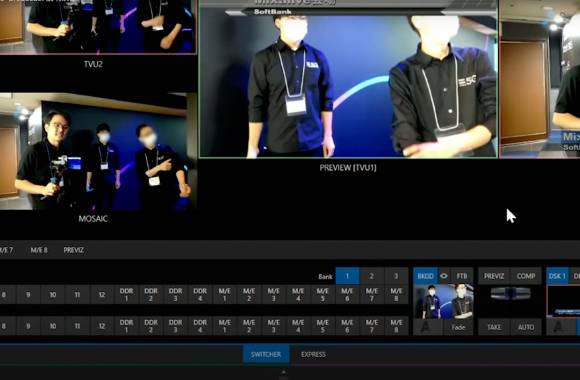Click the AUTO transition button
The width and height of the screenshot is (580, 380).
526,327
